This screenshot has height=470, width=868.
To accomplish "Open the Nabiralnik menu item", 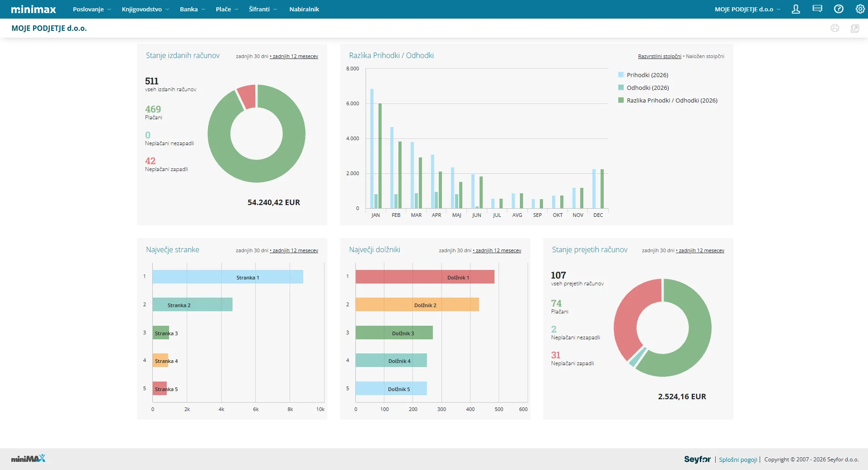I will tap(304, 9).
